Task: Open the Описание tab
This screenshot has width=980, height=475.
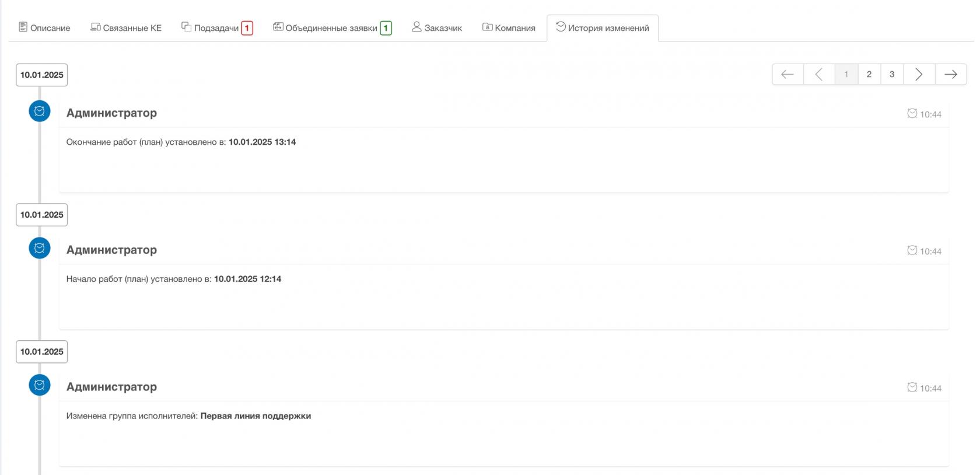Action: click(44, 28)
